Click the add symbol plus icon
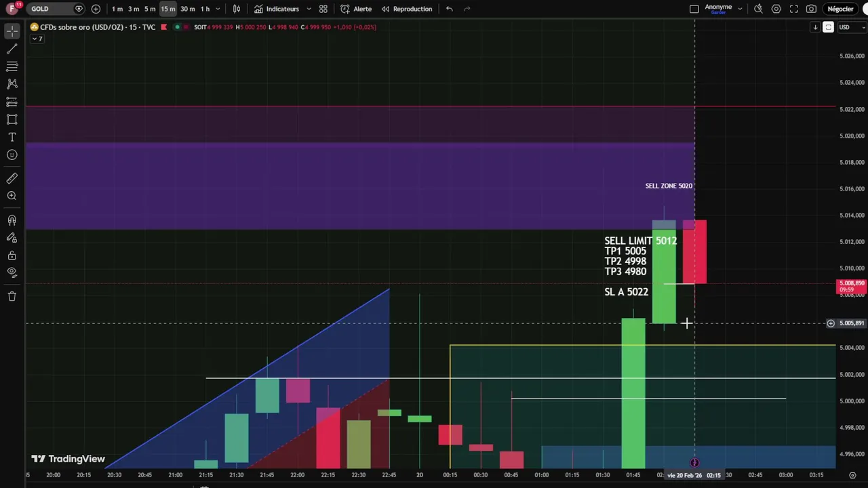The width and height of the screenshot is (868, 488). (96, 9)
